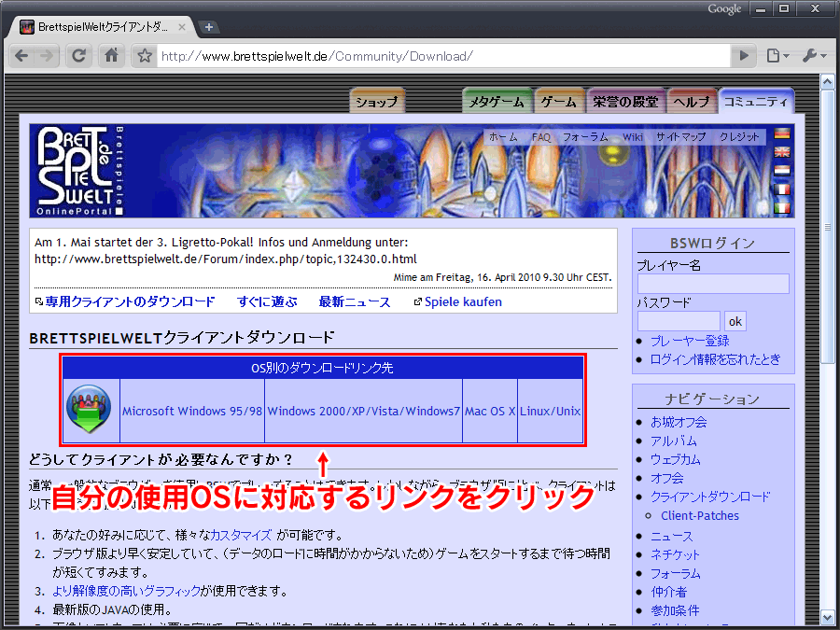840x630 pixels.
Task: Click the scrollbar down arrow
Action: 827,616
